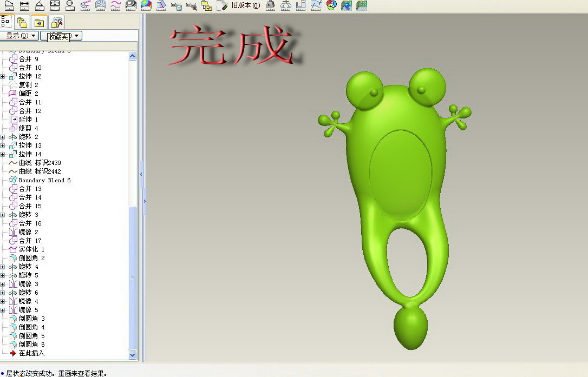Click the blue-green globe analysis icon
This screenshot has height=377, width=588.
[x=347, y=5]
